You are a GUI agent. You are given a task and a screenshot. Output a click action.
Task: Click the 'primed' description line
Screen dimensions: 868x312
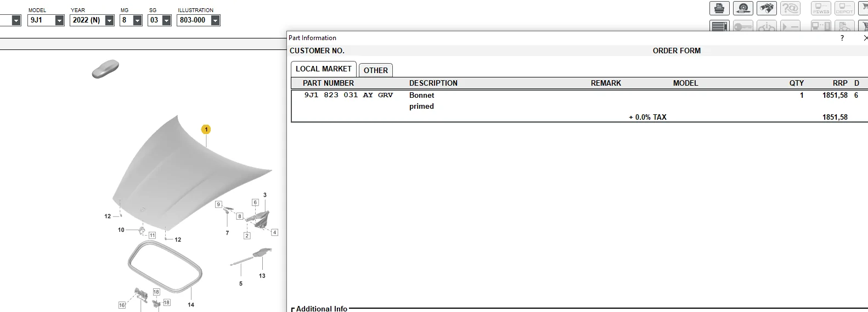421,106
